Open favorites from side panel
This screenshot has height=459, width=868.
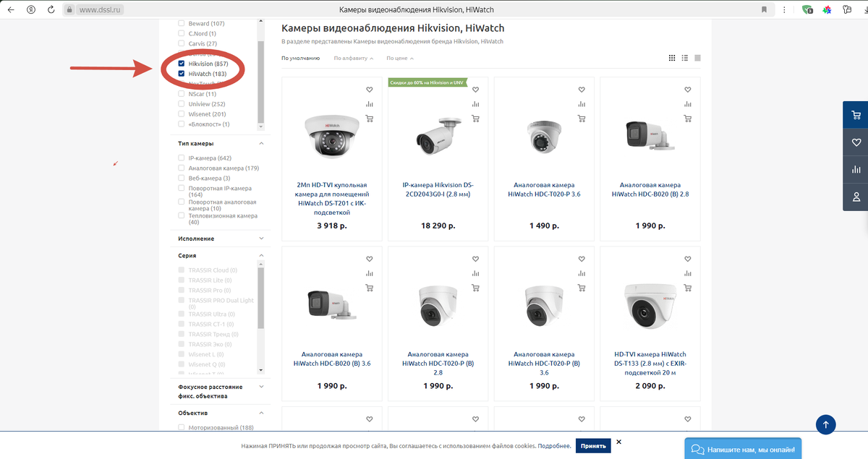(856, 142)
